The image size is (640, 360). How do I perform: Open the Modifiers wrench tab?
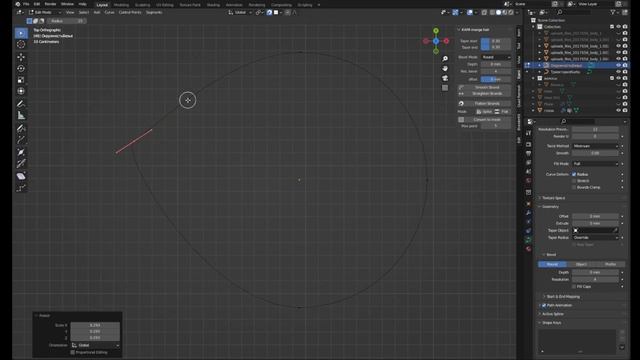point(529,213)
